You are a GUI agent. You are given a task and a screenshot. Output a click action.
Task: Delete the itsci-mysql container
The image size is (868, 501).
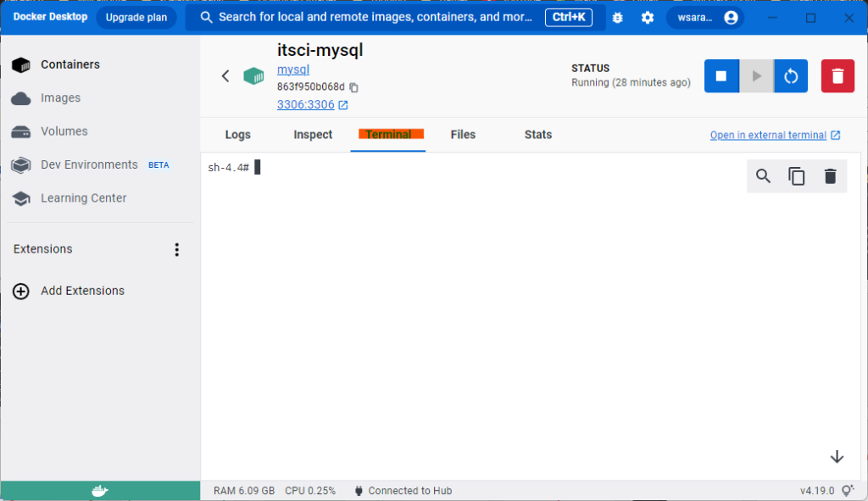(837, 76)
